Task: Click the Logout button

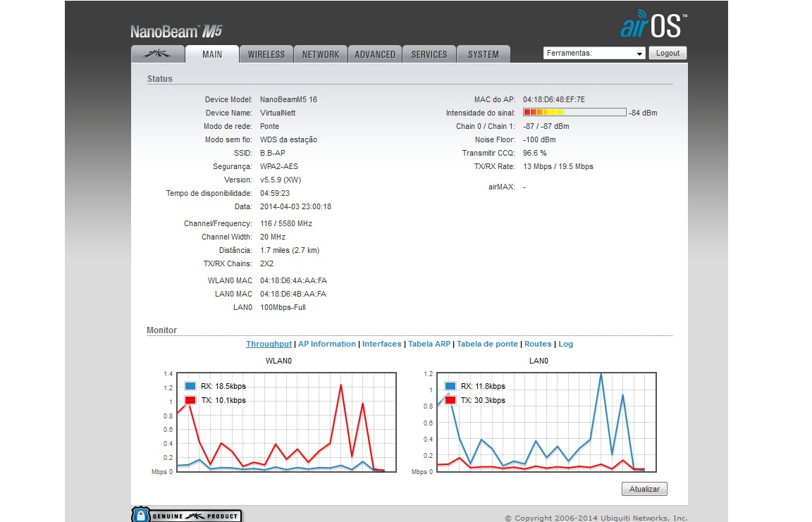Action: click(x=668, y=54)
